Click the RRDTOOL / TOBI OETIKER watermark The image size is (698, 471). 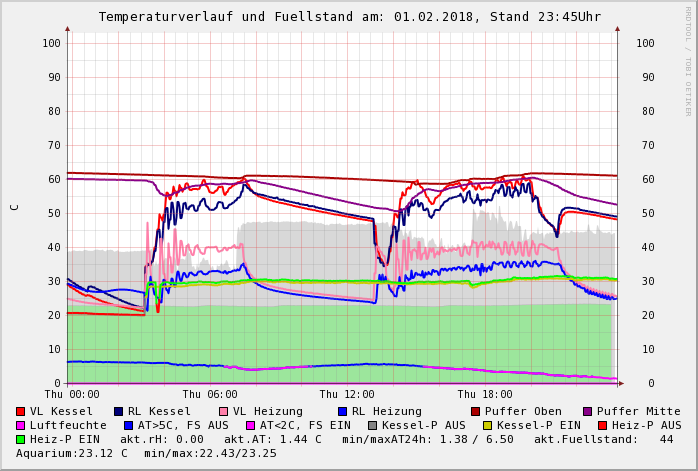688,60
